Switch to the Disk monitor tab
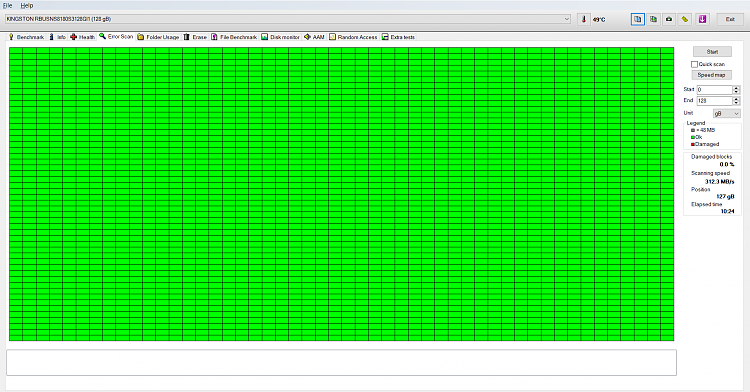The height and width of the screenshot is (392, 750). (x=281, y=37)
